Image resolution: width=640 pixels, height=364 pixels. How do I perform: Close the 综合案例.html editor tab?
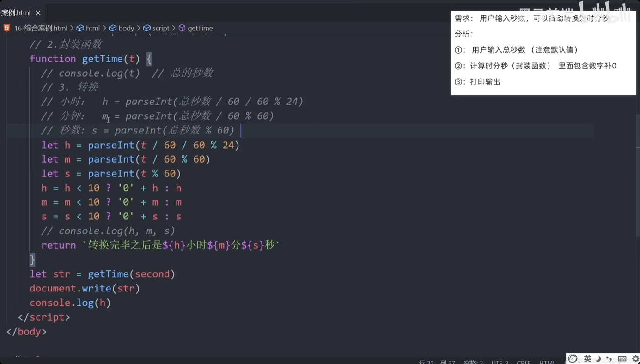point(38,13)
